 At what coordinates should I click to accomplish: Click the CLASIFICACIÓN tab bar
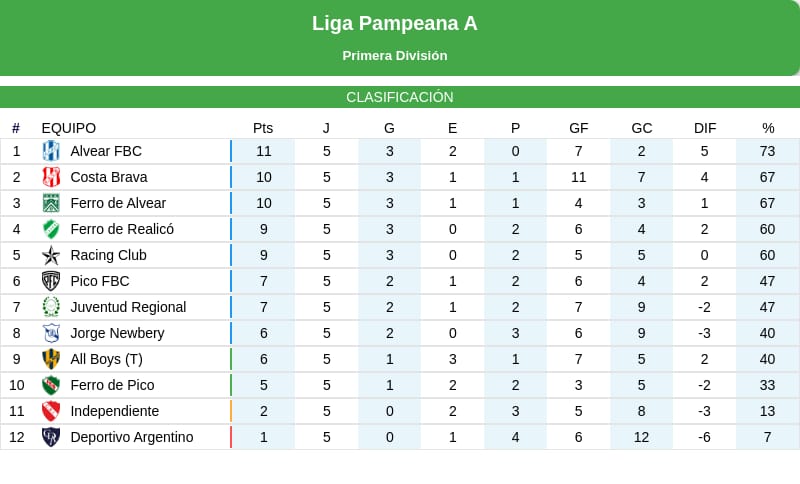pos(400,97)
